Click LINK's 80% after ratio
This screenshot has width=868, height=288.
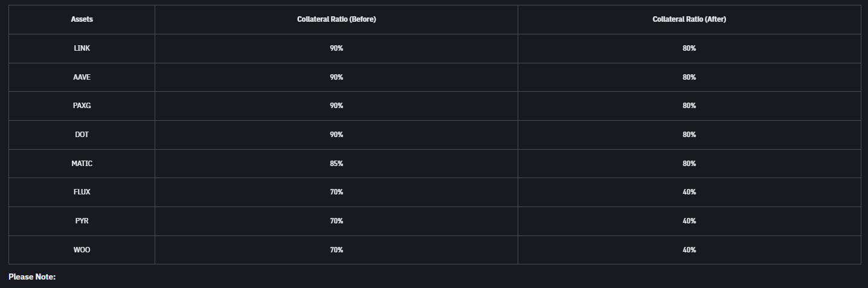(x=689, y=48)
